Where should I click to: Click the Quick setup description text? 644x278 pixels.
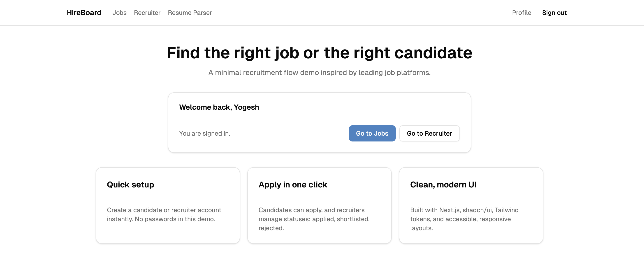pos(164,215)
